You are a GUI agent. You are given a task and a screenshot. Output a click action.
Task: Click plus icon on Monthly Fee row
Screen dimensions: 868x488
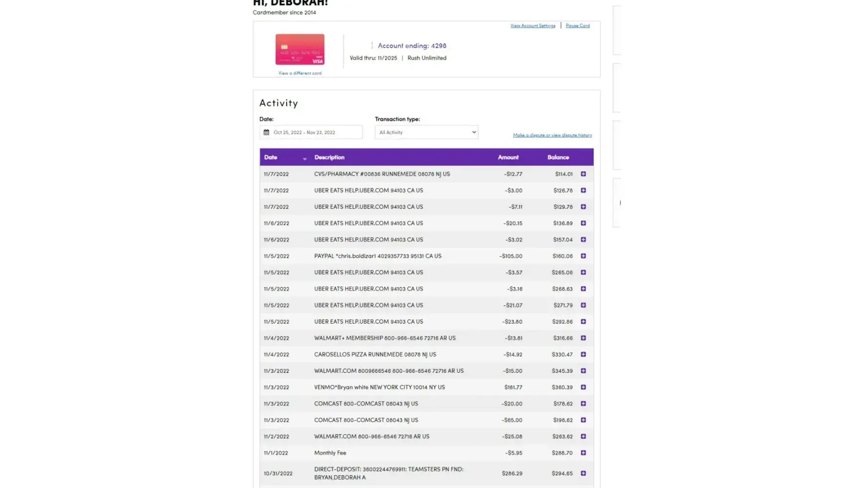pyautogui.click(x=583, y=453)
